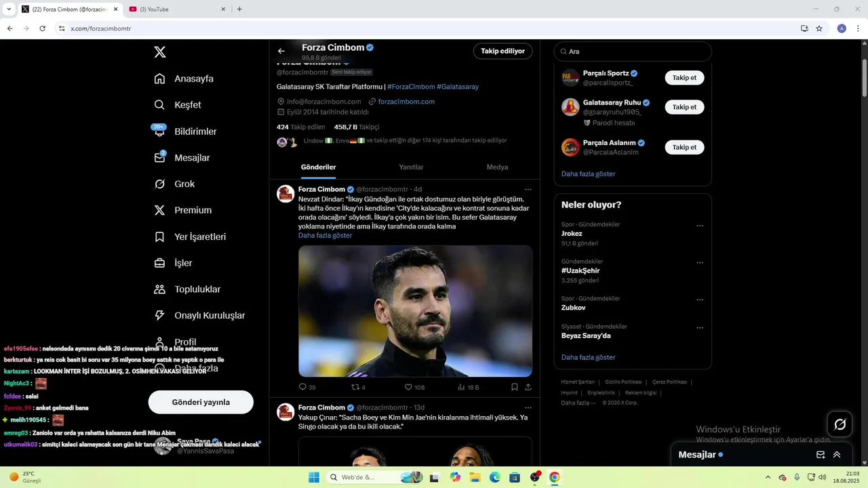Open the Chrome three-dot menu
Viewport: 868px width, 488px height.
(859, 28)
